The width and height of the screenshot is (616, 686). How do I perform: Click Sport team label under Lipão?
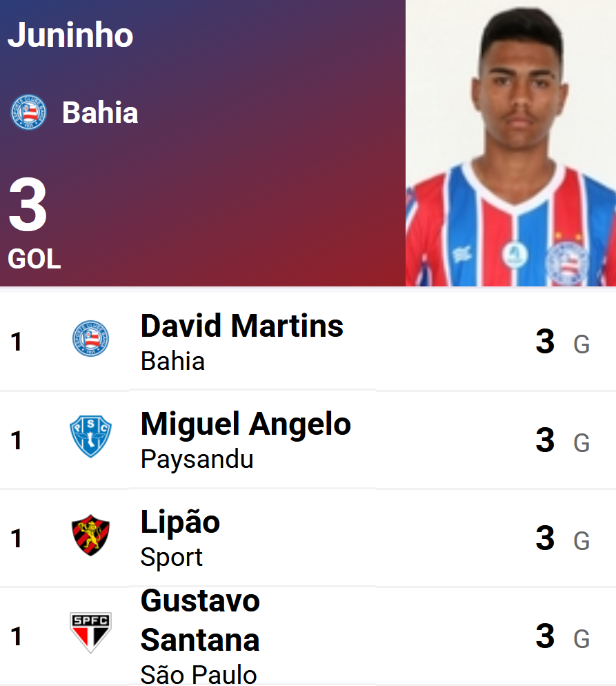(171, 557)
